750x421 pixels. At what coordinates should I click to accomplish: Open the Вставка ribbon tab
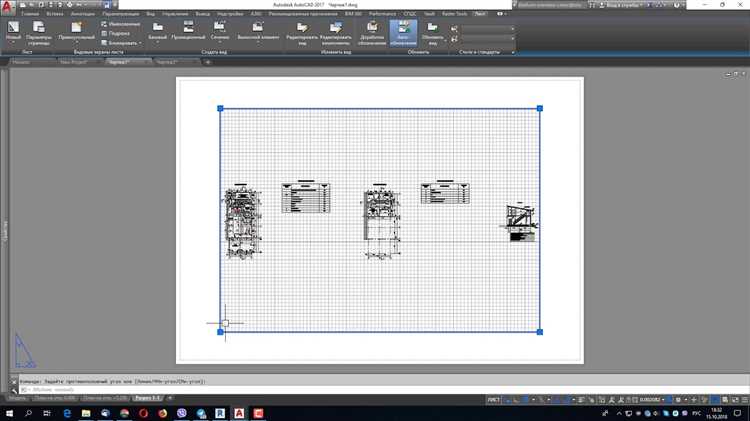click(55, 14)
